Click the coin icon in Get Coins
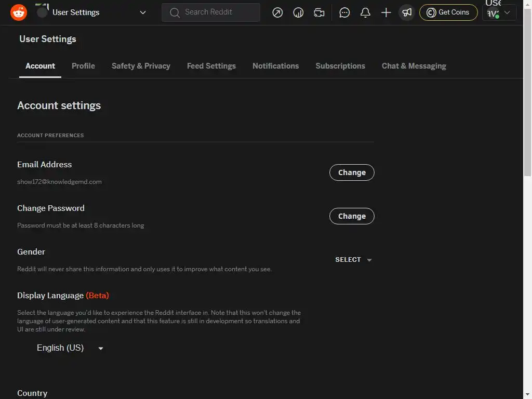Screen dimensions: 532x399 click(431, 12)
